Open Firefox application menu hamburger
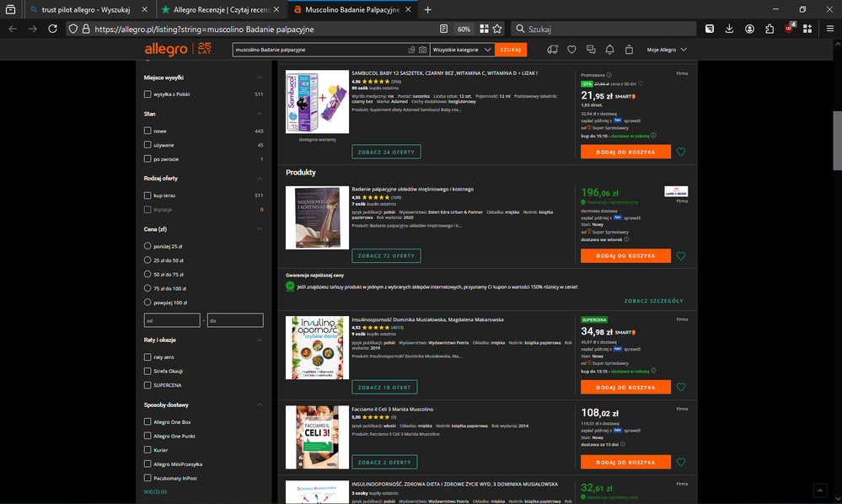This screenshot has height=504, width=842. click(x=829, y=29)
